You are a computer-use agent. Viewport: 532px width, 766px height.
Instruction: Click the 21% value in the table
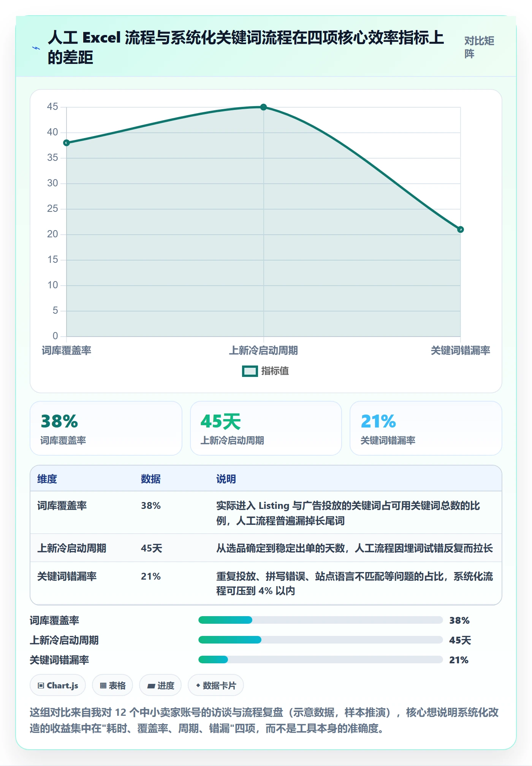[x=151, y=577]
